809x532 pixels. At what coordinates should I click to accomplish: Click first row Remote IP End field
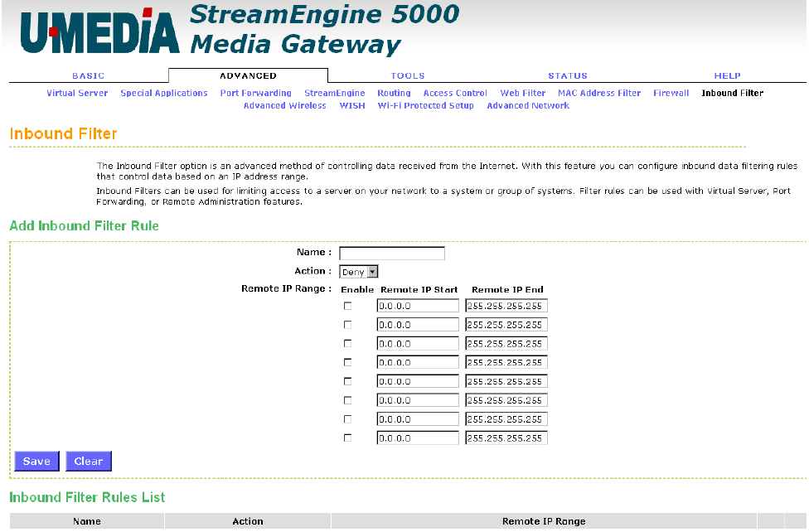tap(506, 306)
